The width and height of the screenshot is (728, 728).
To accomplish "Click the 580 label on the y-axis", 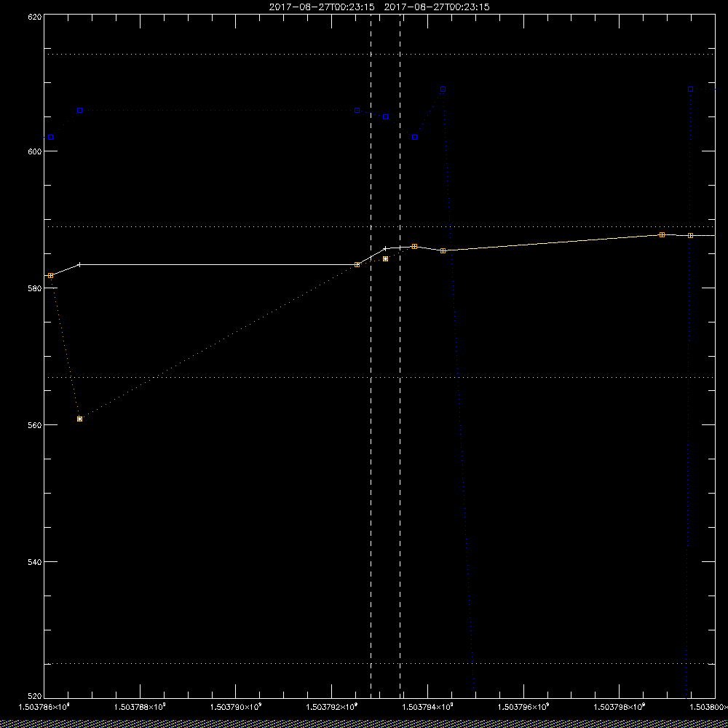I will coord(35,288).
